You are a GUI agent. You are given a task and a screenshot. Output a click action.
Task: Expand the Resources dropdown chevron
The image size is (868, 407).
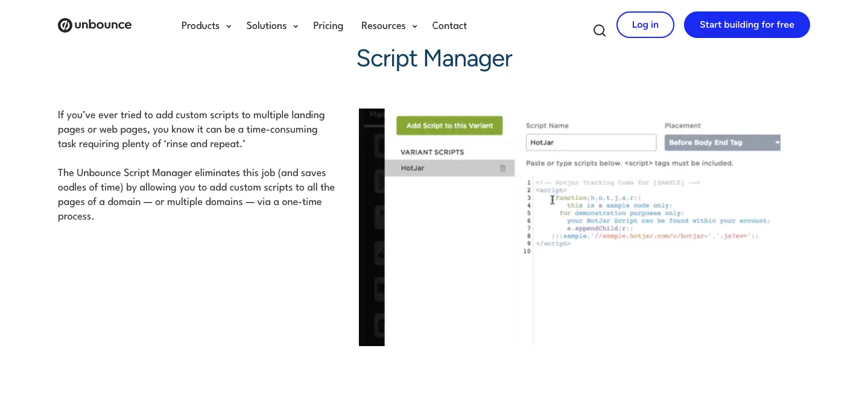[x=414, y=27]
